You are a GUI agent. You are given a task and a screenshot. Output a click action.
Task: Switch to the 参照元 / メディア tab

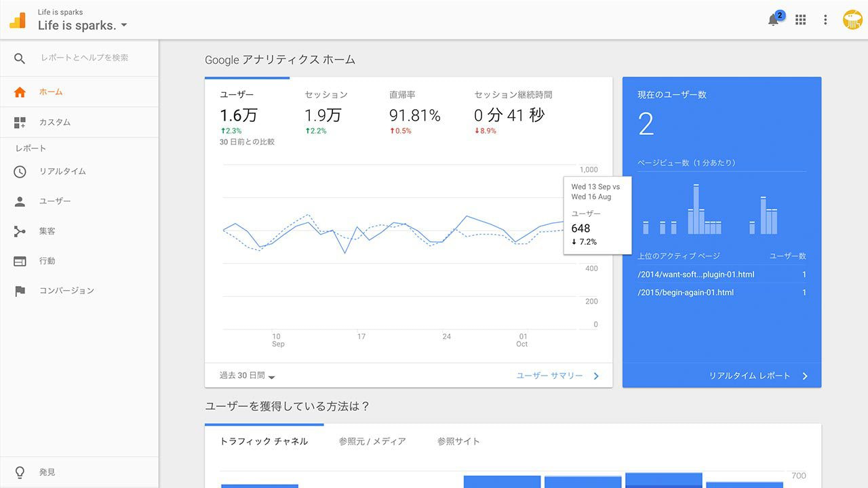[372, 441]
